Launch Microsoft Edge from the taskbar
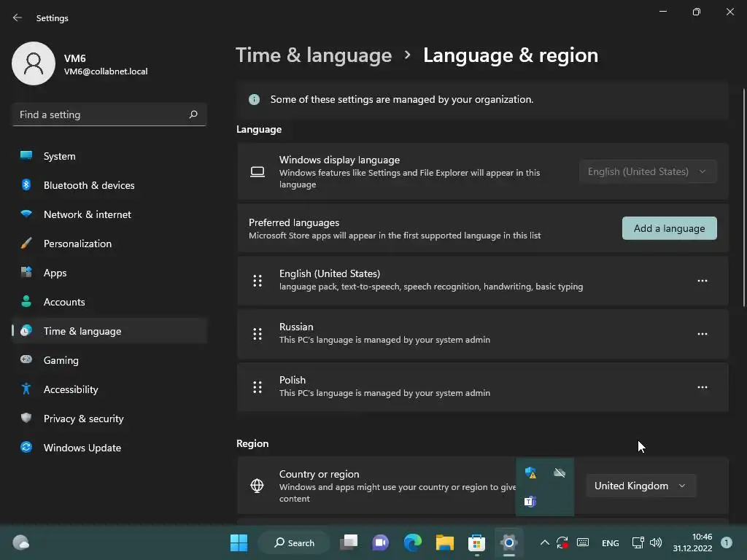This screenshot has width=747, height=560. tap(413, 542)
